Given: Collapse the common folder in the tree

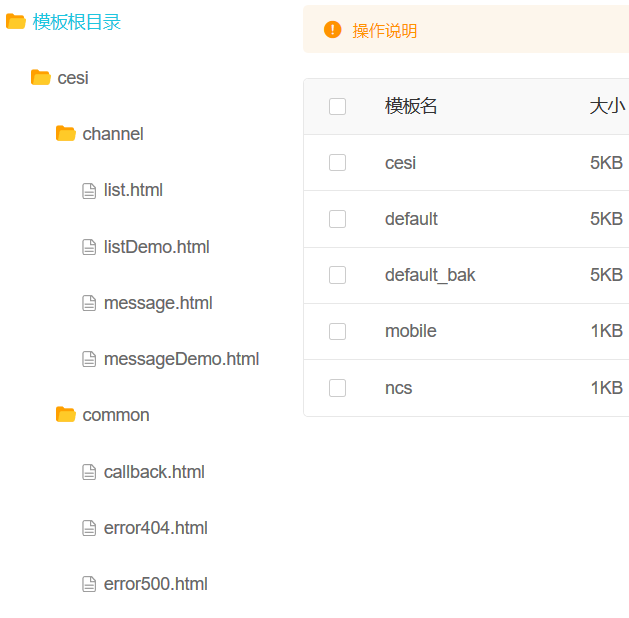Looking at the screenshot, I should tap(115, 415).
